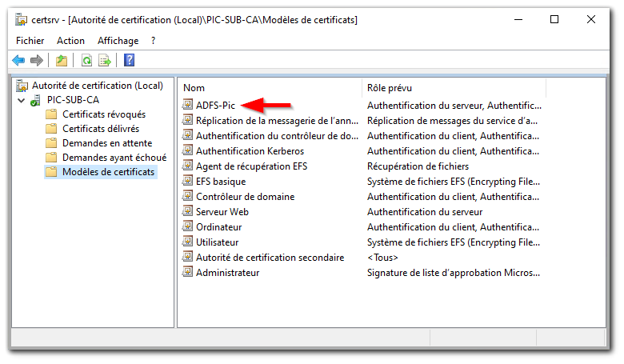Open Help with the question mark icon
The width and height of the screenshot is (624, 364).
[130, 61]
